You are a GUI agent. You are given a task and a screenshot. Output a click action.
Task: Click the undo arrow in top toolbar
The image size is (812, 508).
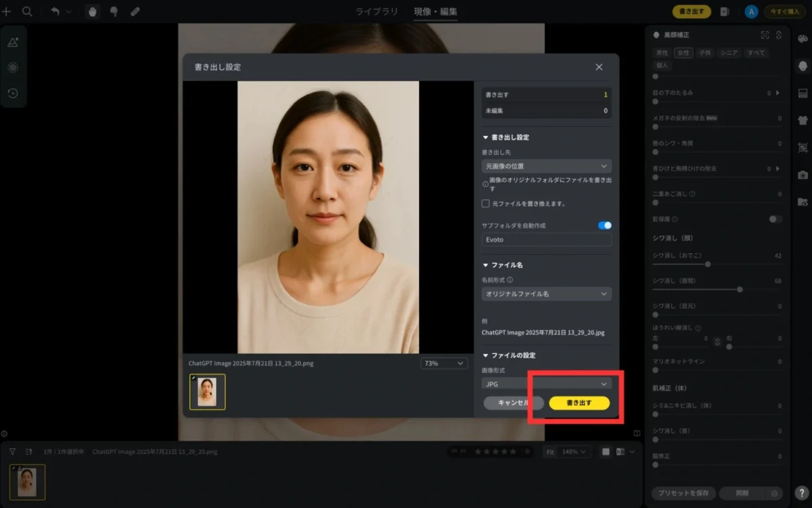(x=55, y=12)
